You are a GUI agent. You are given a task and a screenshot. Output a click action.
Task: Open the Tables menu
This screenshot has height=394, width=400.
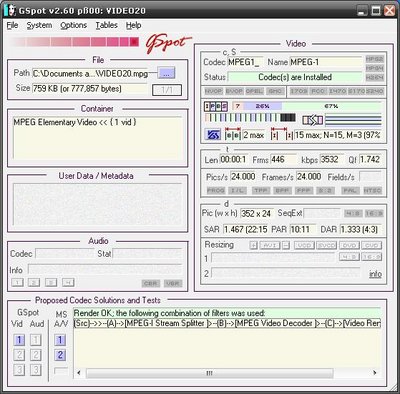pyautogui.click(x=107, y=25)
